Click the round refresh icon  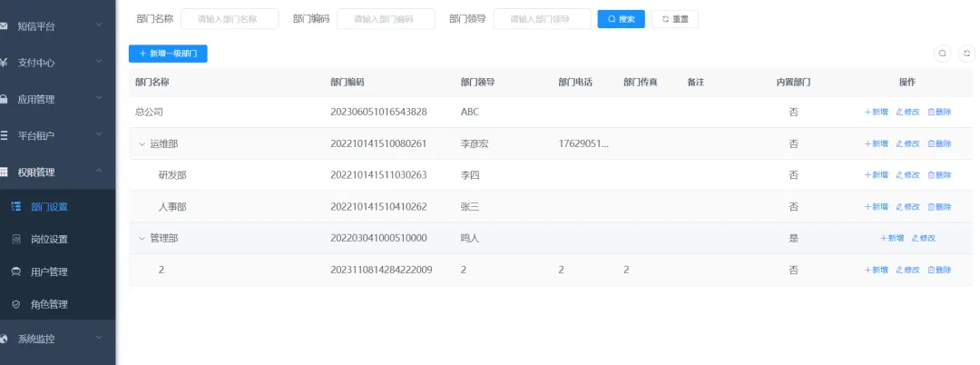pos(967,54)
